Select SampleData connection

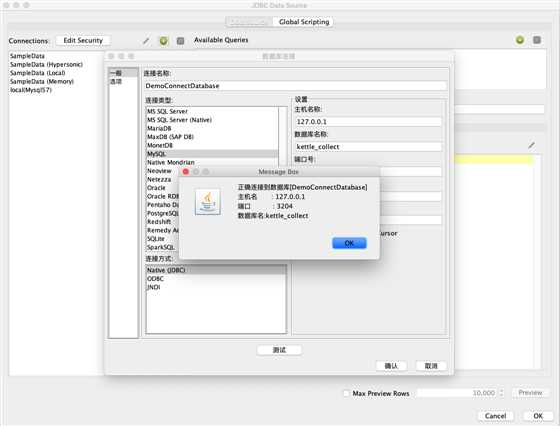(27, 56)
